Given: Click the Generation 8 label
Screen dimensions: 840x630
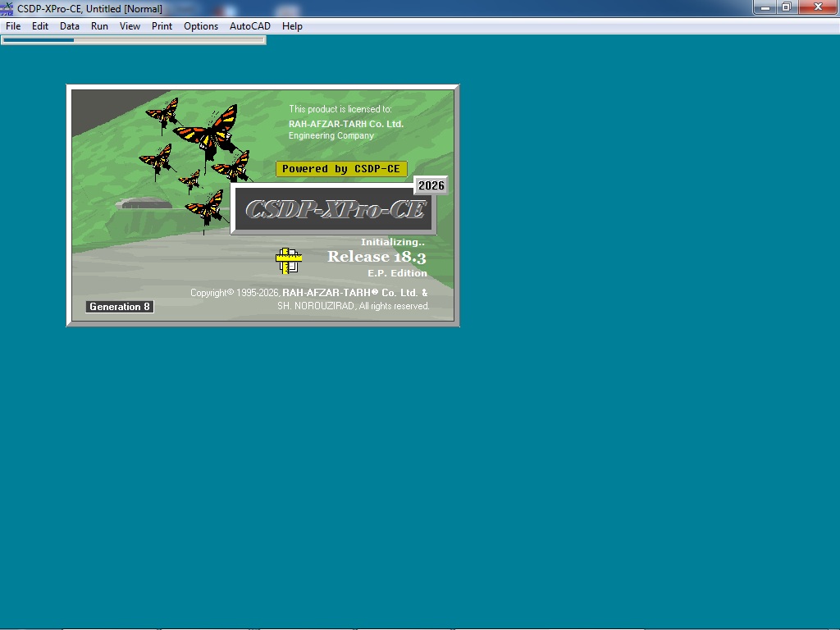Looking at the screenshot, I should [120, 307].
